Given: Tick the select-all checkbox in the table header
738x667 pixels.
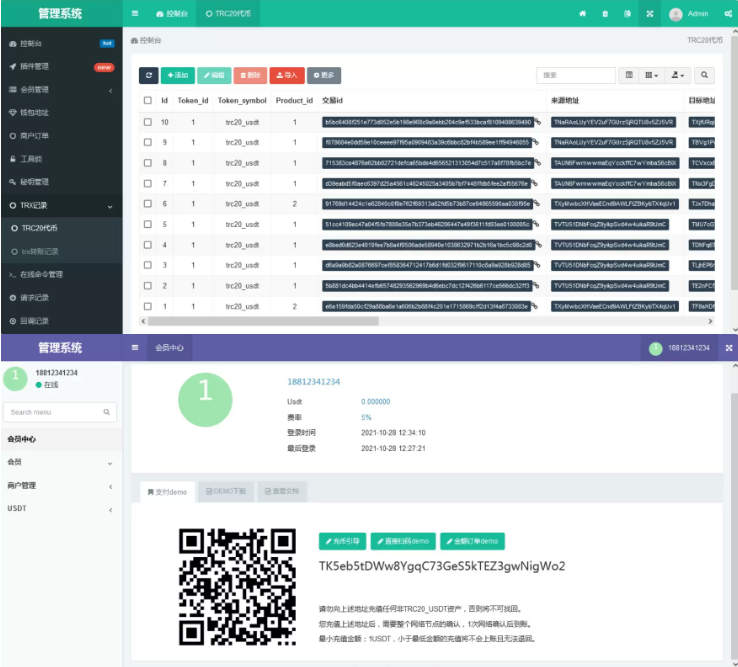Looking at the screenshot, I should coord(148,100).
